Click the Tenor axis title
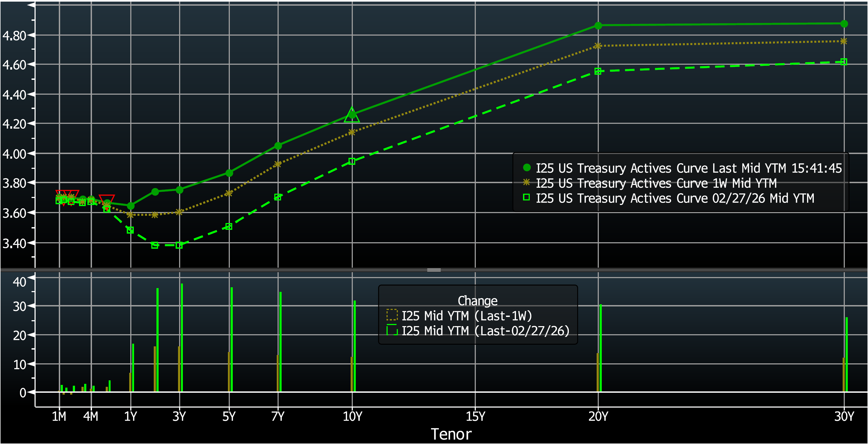The height and width of the screenshot is (444, 868). [452, 435]
